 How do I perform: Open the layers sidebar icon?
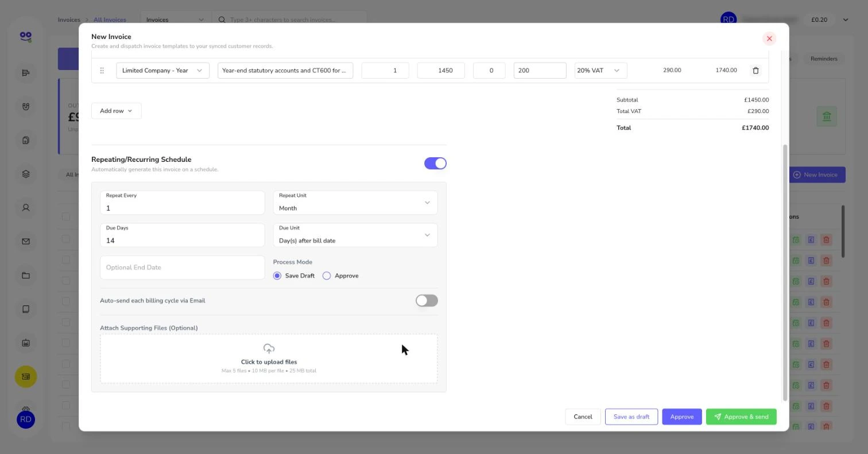tap(25, 174)
